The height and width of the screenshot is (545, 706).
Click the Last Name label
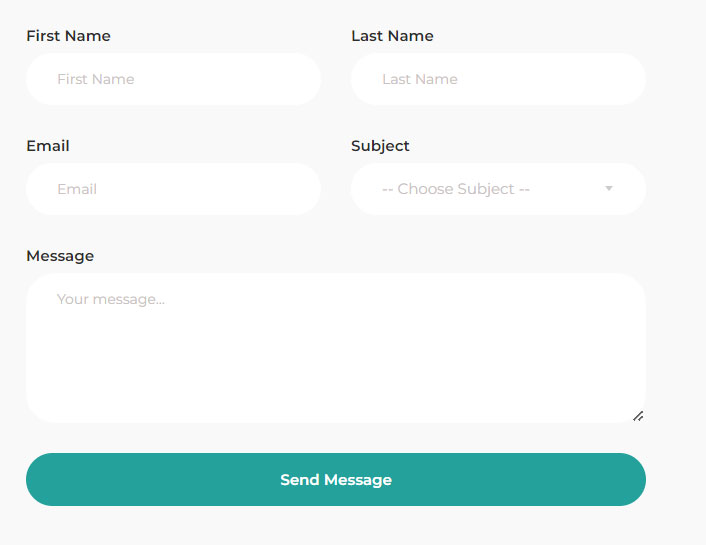[392, 36]
